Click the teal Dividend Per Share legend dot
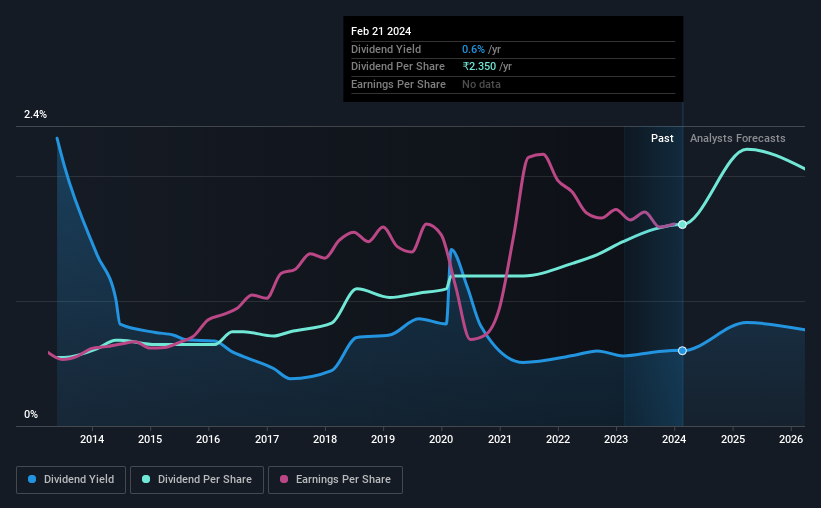Viewport: 821px width, 508px height. pos(146,479)
